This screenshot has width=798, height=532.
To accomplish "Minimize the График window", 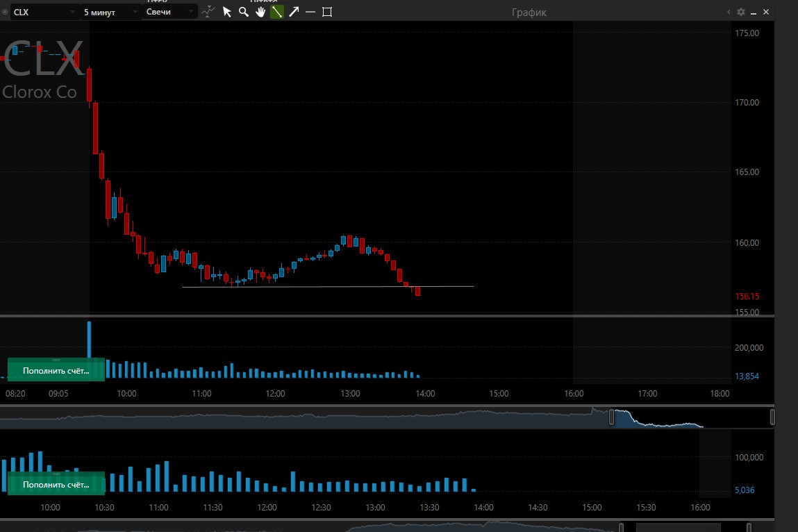I will [754, 13].
